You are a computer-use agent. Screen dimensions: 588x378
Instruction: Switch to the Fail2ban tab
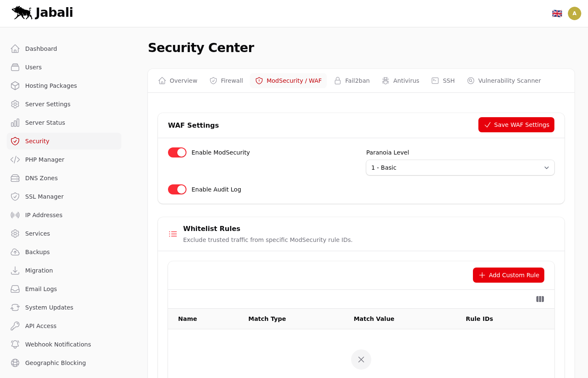(x=352, y=81)
